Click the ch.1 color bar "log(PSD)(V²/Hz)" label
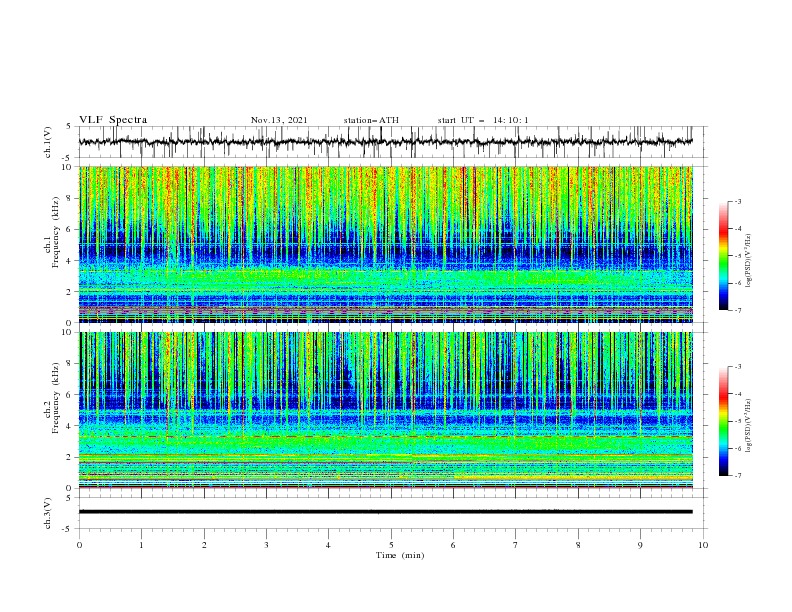Screen dimensions: 792x612 point(748,260)
